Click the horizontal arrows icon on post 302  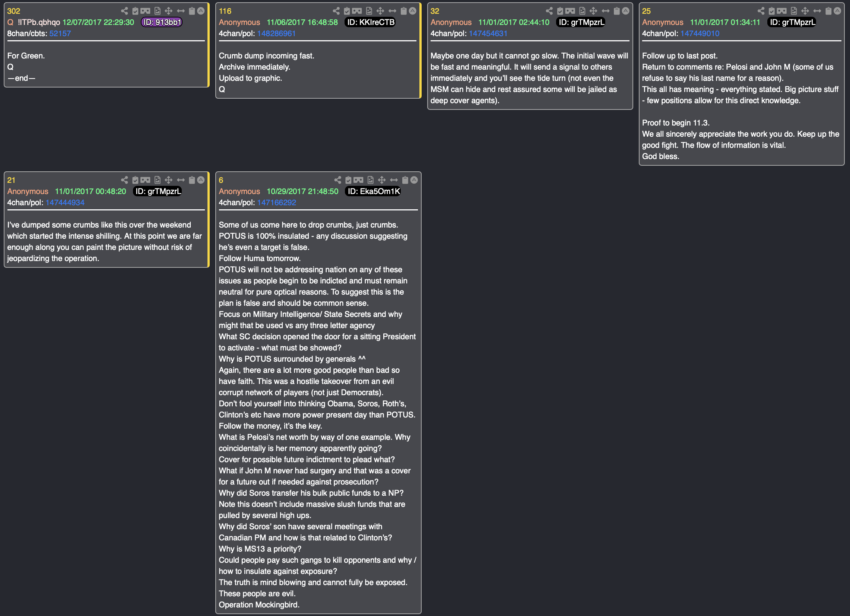(x=181, y=11)
